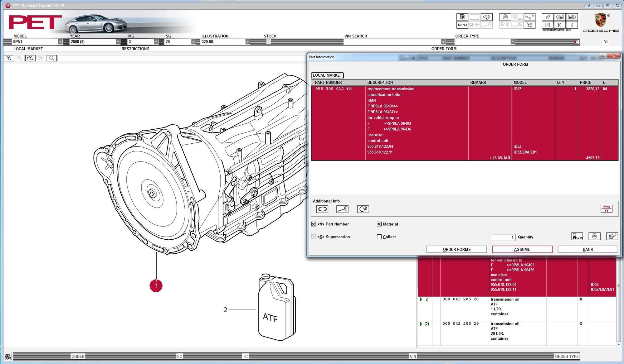Click the mm/yy date icon
This screenshot has height=364, width=624.
[x=606, y=208]
